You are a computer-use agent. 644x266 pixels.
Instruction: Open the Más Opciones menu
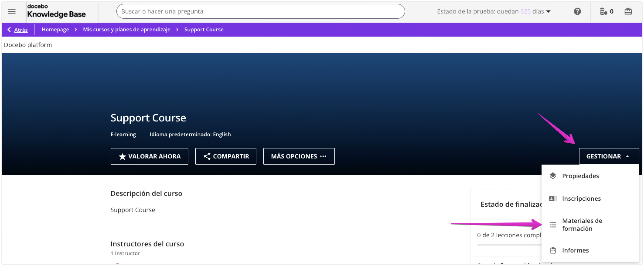(299, 156)
